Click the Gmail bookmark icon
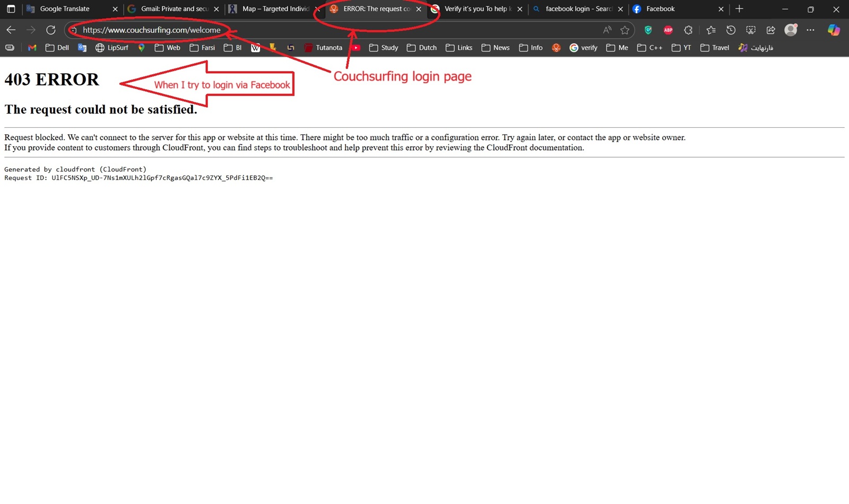 [32, 48]
